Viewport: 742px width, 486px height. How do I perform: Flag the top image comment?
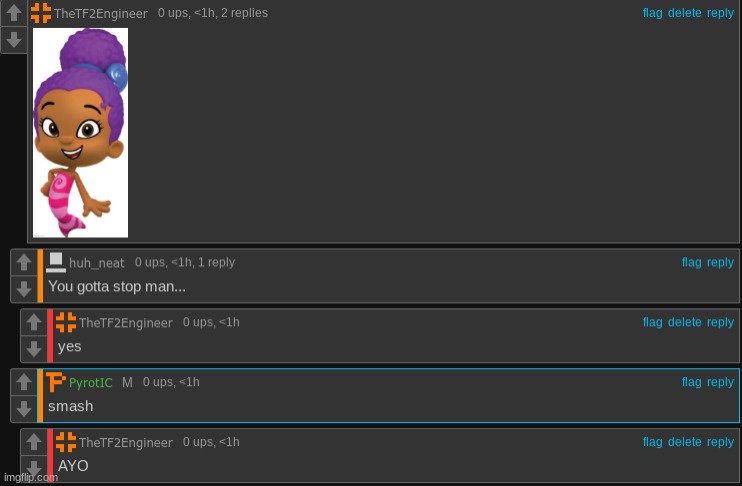(x=653, y=13)
